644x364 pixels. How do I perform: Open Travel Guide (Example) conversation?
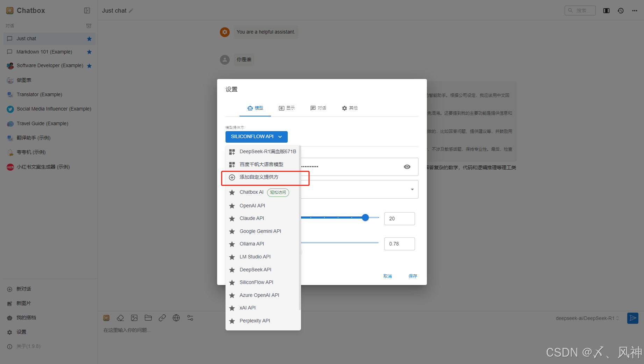(49, 123)
